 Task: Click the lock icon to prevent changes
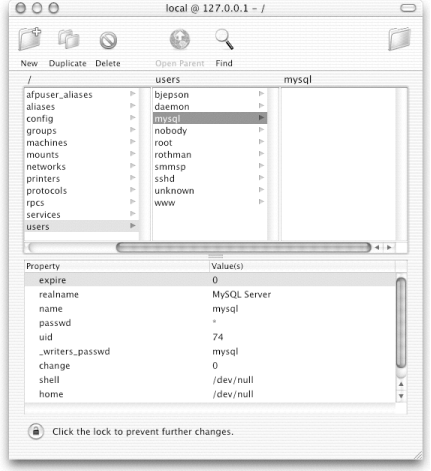[36, 431]
